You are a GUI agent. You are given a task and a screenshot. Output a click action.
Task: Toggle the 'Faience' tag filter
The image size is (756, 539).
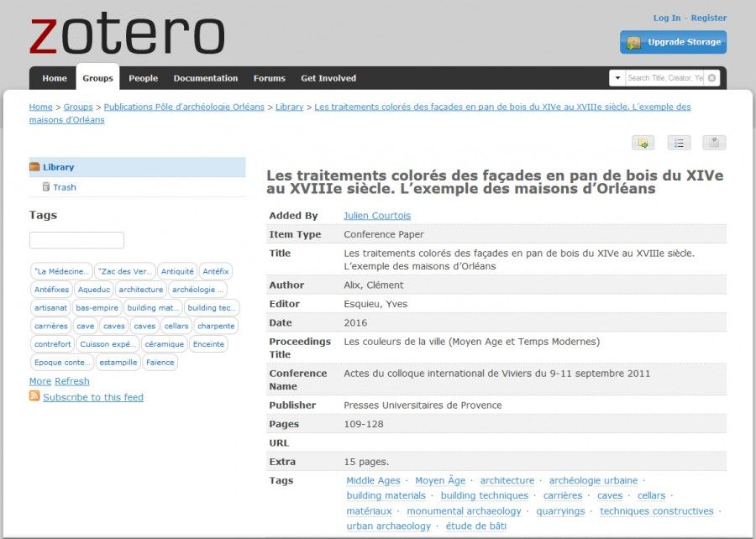coord(160,362)
